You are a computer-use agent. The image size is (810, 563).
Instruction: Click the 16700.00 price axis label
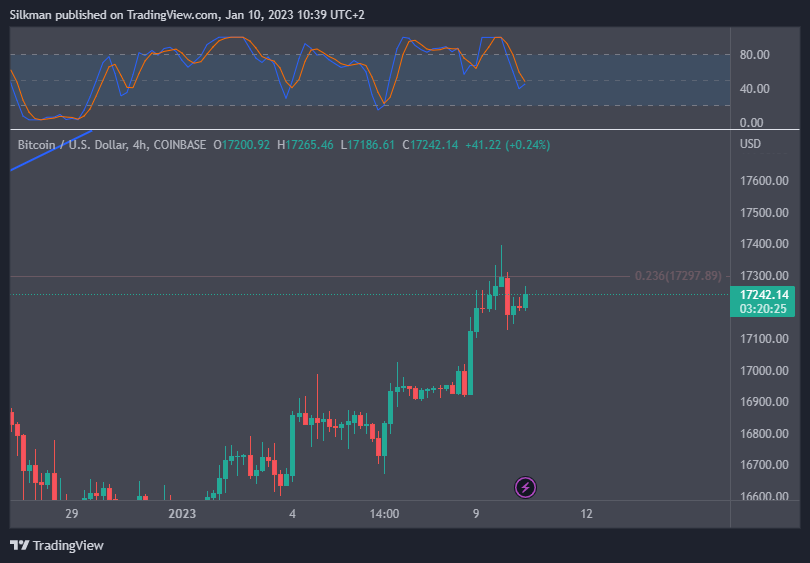point(764,465)
